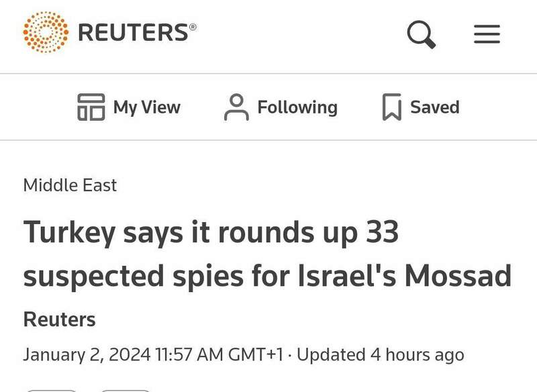
Task: Open the Following tab label
Action: [x=297, y=107]
